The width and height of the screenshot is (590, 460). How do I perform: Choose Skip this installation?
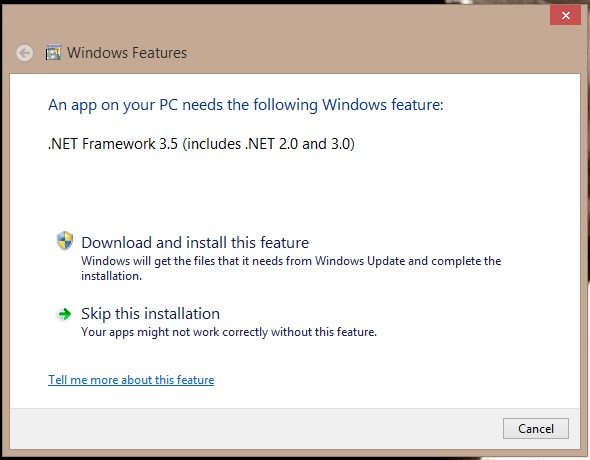(x=151, y=314)
